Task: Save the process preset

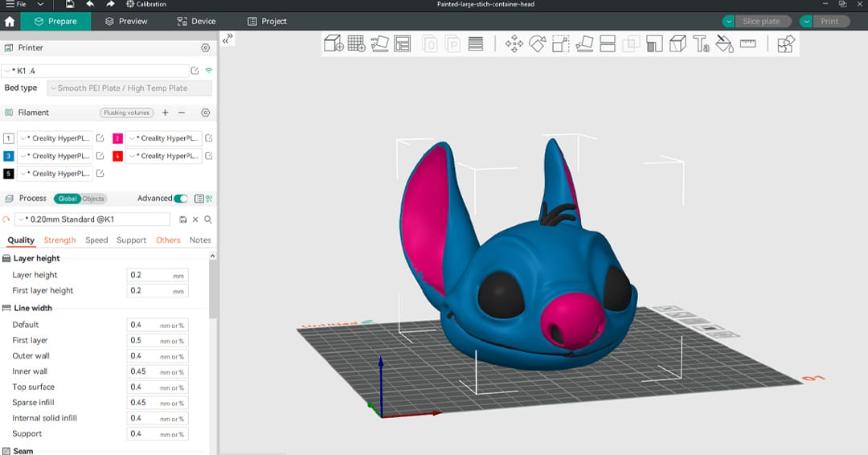Action: (182, 219)
